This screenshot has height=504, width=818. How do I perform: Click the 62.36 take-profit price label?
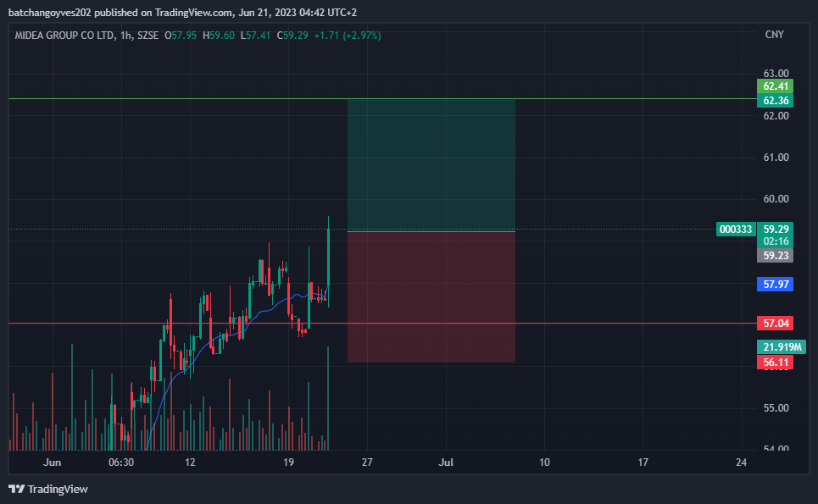[x=776, y=100]
